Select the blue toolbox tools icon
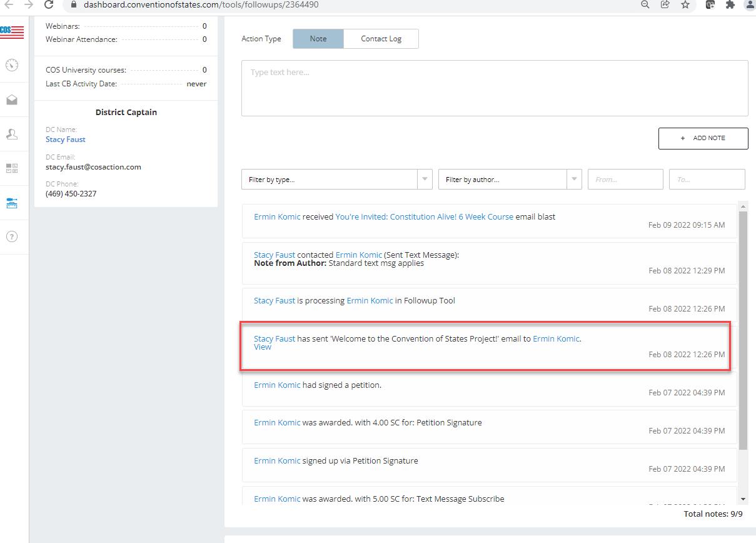This screenshot has height=543, width=756. 12,203
